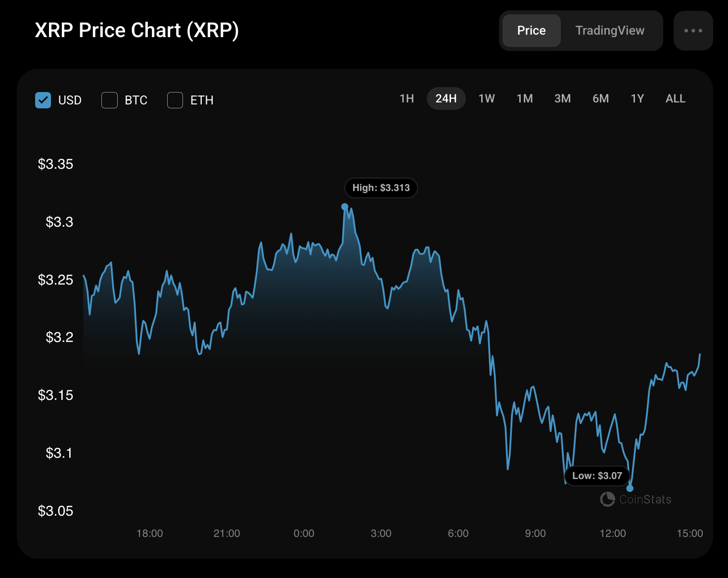728x578 pixels.
Task: Select the 24H time range
Action: (446, 98)
